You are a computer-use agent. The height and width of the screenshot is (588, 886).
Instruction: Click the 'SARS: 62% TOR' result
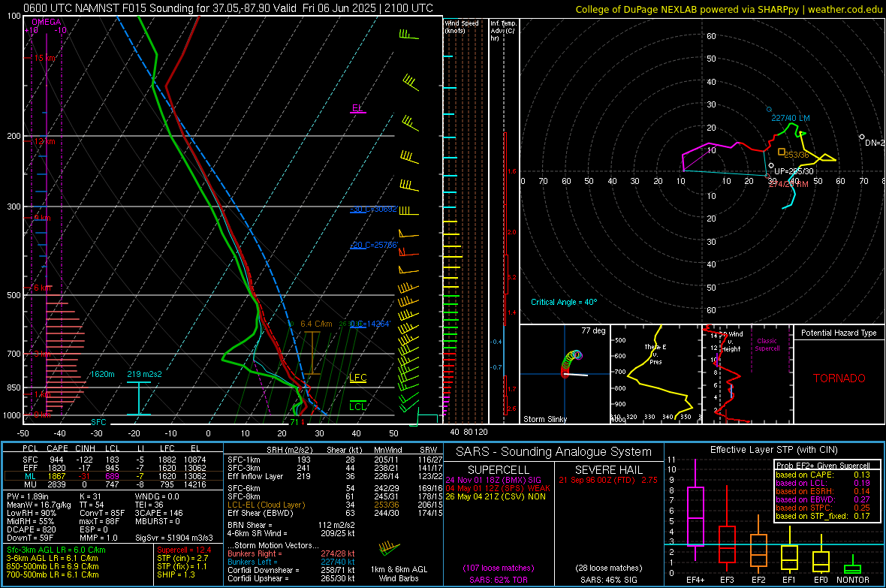click(x=498, y=580)
